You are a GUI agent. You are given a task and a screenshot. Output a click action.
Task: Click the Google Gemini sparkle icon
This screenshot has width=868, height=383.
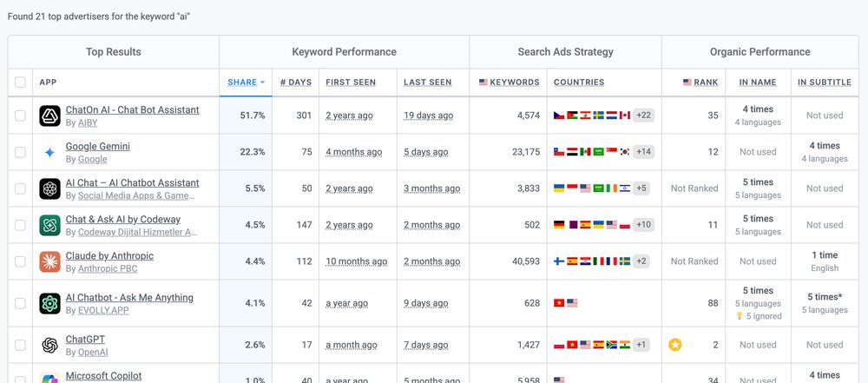[x=49, y=153]
